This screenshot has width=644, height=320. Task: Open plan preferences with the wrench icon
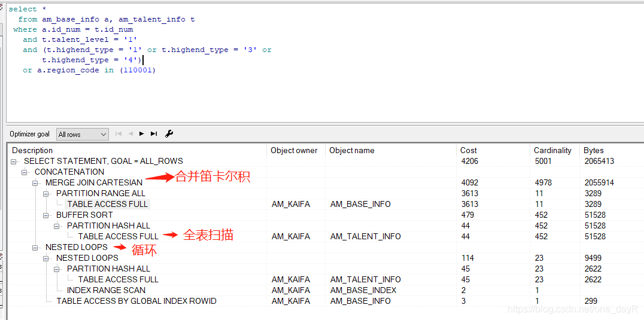pyautogui.click(x=169, y=134)
